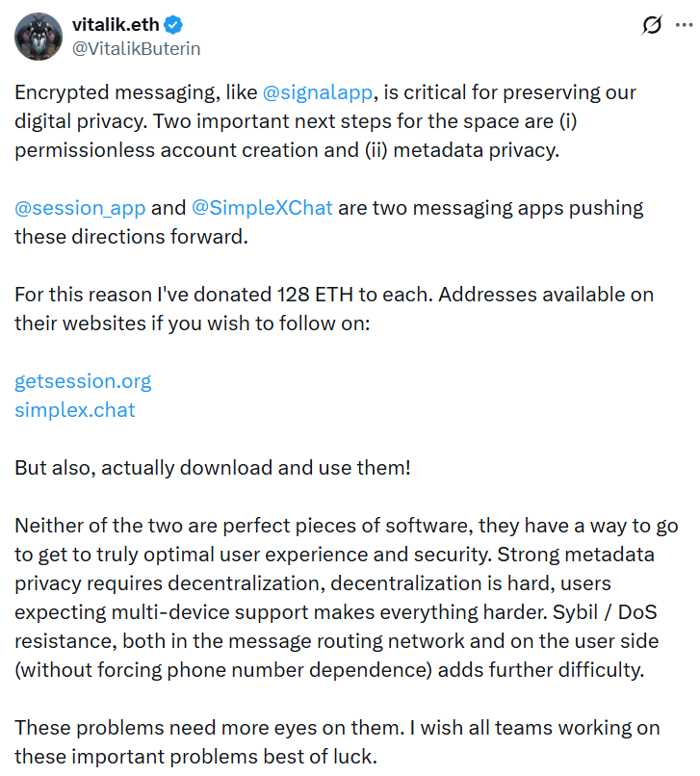
Task: Visit the getsession.org link
Action: (x=83, y=381)
